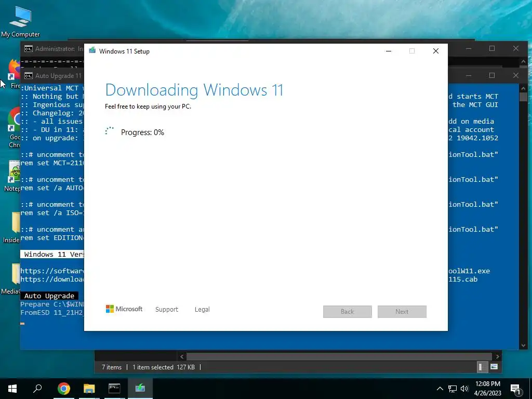This screenshot has height=399, width=532.
Task: Click the Administrator command prompt title icon
Action: (29, 49)
